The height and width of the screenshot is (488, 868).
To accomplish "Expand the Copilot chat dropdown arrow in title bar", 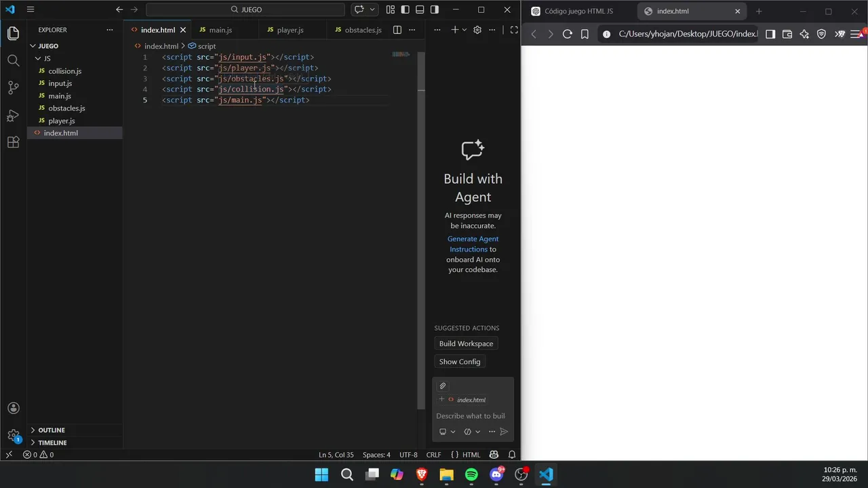I will (372, 9).
